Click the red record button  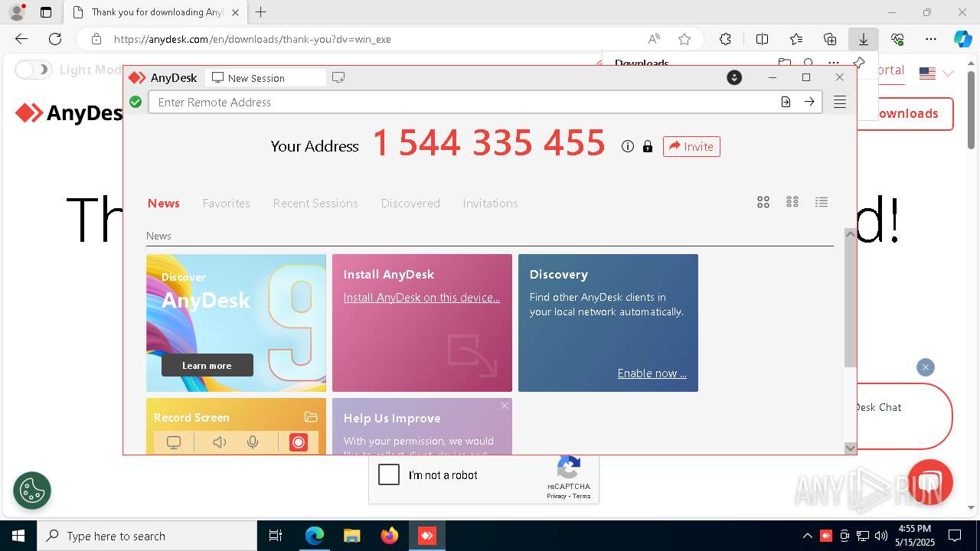299,442
